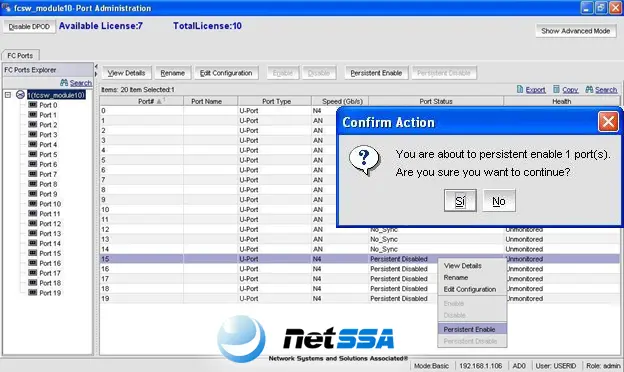
Task: Click the Port 19 icon in explorer tree
Action: [33, 292]
